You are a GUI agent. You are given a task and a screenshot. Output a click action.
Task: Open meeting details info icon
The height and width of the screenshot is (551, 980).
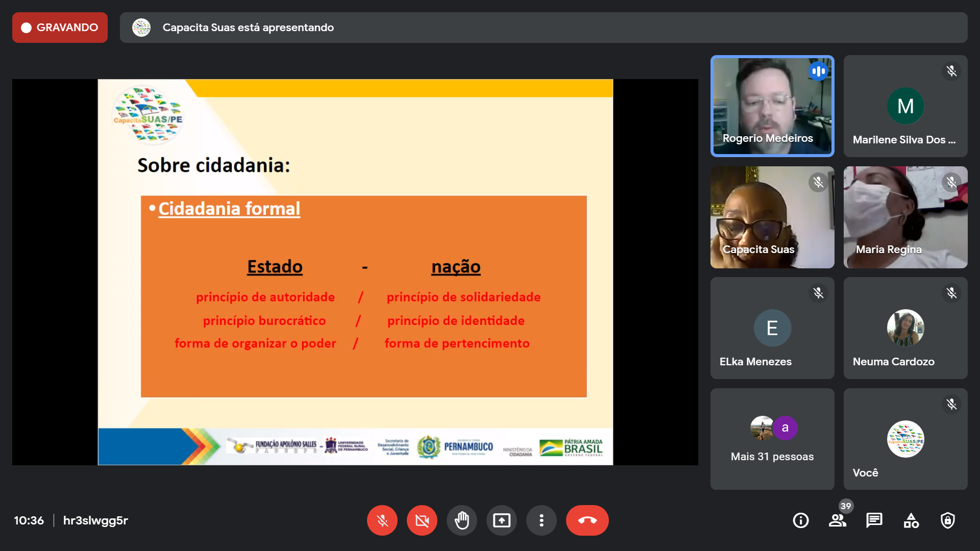point(800,520)
